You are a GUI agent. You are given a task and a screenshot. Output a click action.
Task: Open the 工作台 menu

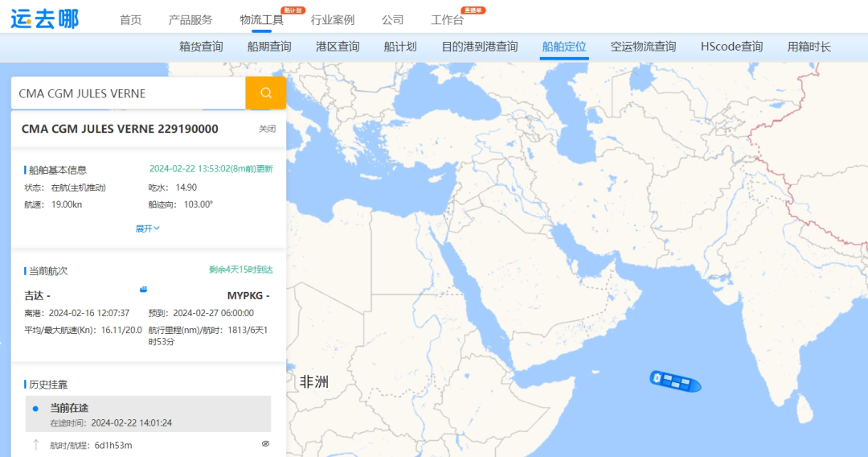(x=448, y=20)
